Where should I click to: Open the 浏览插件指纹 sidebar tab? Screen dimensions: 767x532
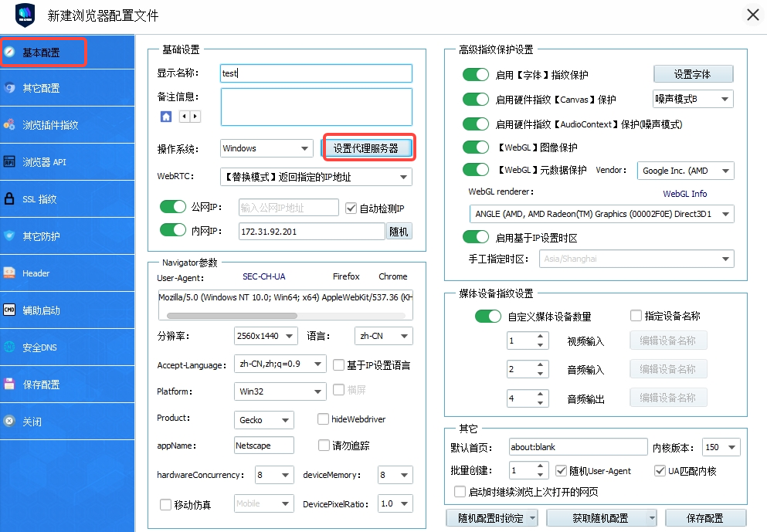coord(67,124)
